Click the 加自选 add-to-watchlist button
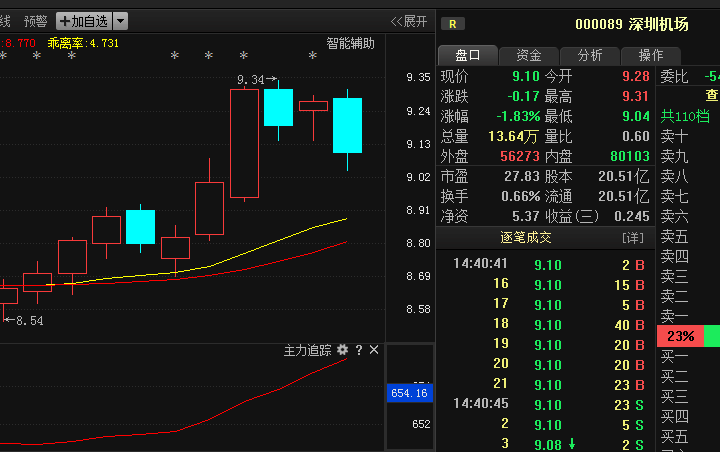The height and width of the screenshot is (452, 720). click(84, 21)
